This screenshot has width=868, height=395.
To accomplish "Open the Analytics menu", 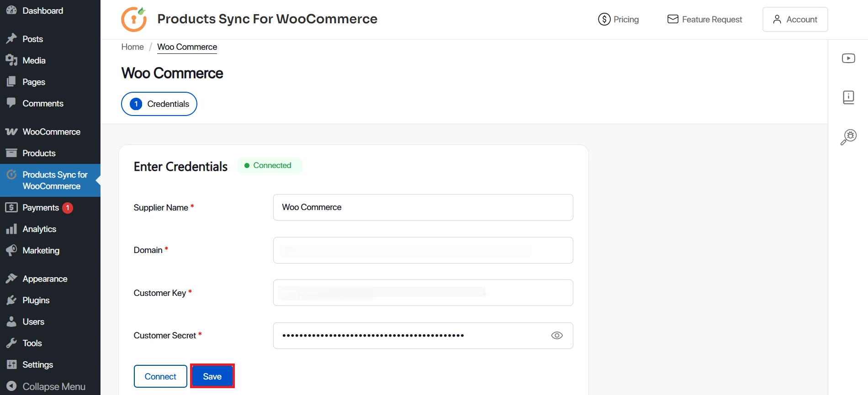I will pos(50,229).
